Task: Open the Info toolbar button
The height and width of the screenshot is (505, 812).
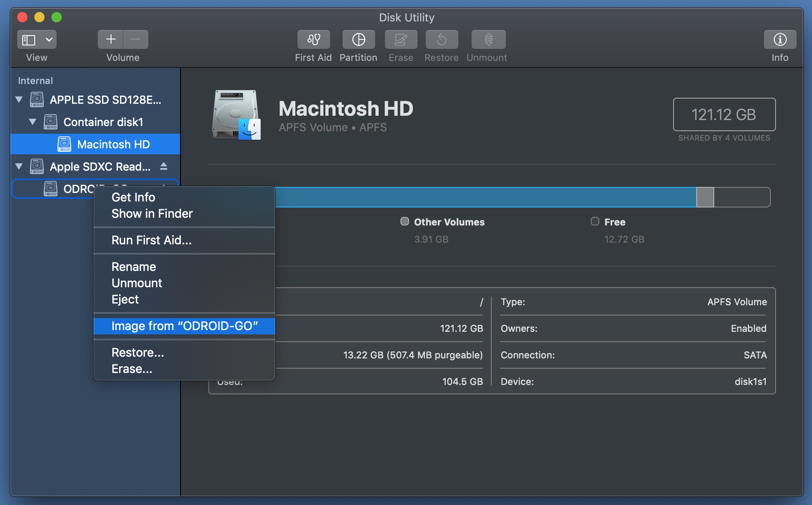Action: click(780, 39)
